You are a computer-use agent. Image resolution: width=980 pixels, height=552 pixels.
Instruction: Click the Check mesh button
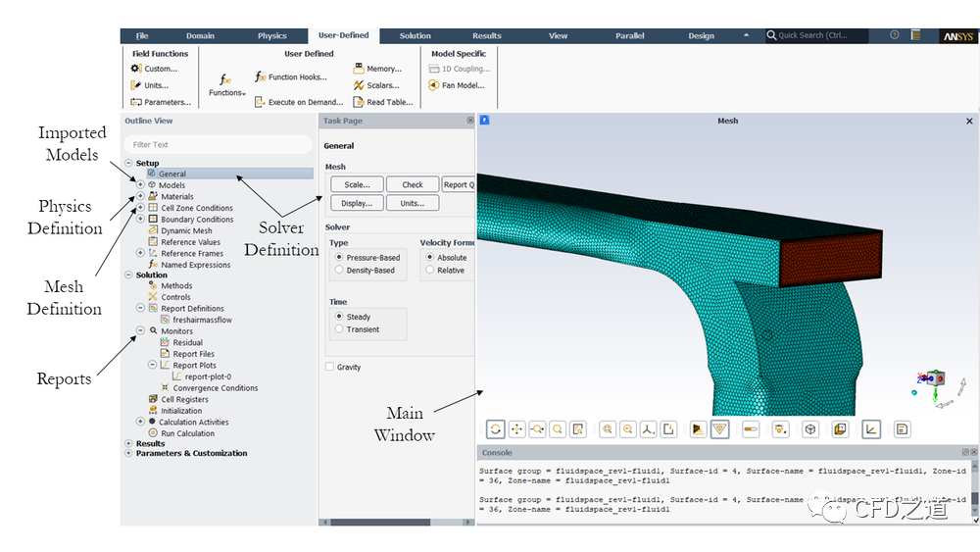tap(413, 184)
